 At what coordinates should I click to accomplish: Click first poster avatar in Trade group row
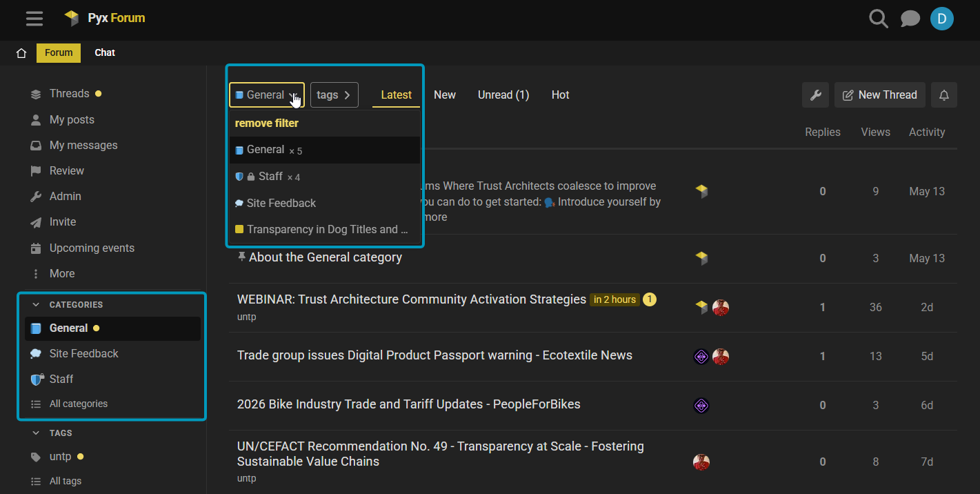click(701, 357)
